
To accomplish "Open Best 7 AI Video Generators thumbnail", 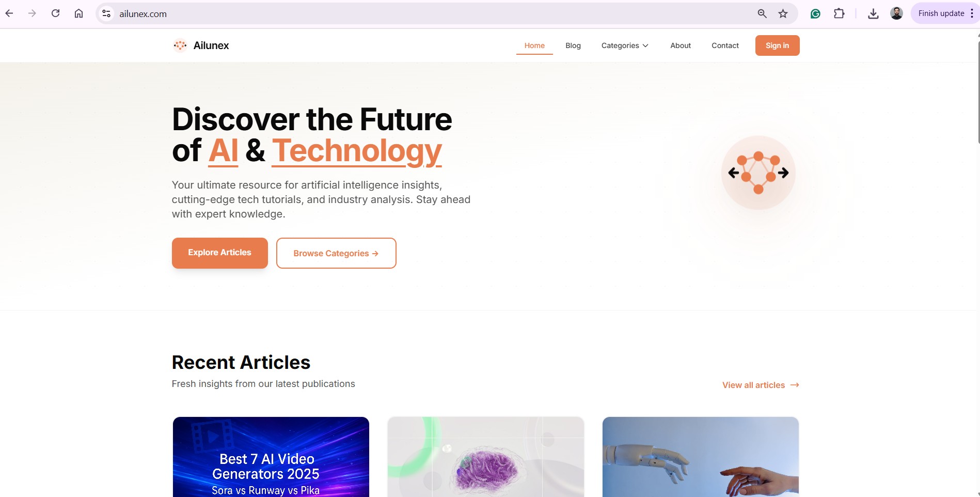I will click(271, 457).
